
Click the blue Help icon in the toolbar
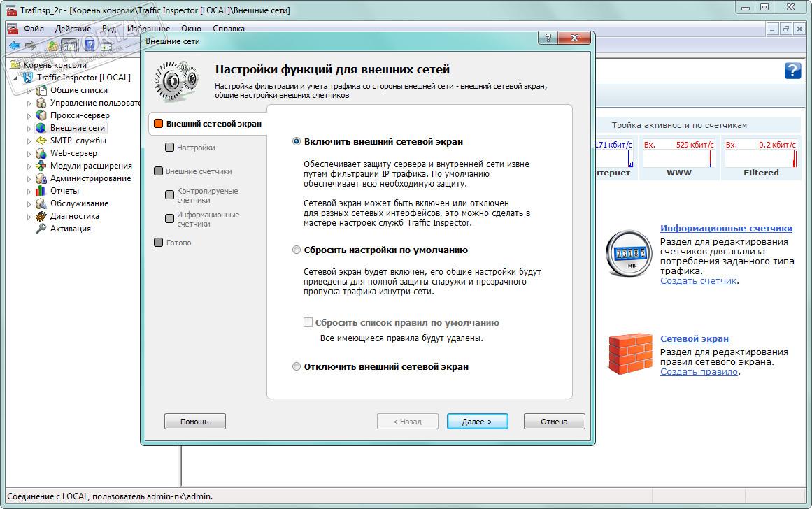coord(90,45)
